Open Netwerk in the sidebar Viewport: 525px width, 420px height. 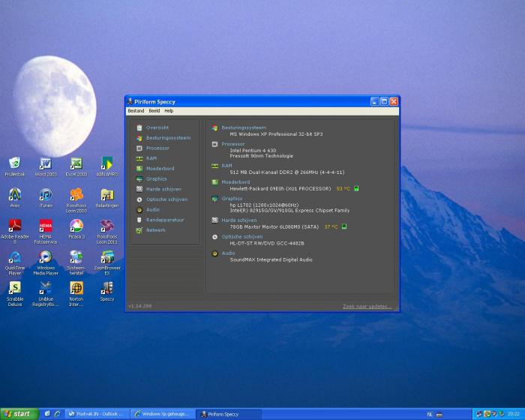click(151, 230)
